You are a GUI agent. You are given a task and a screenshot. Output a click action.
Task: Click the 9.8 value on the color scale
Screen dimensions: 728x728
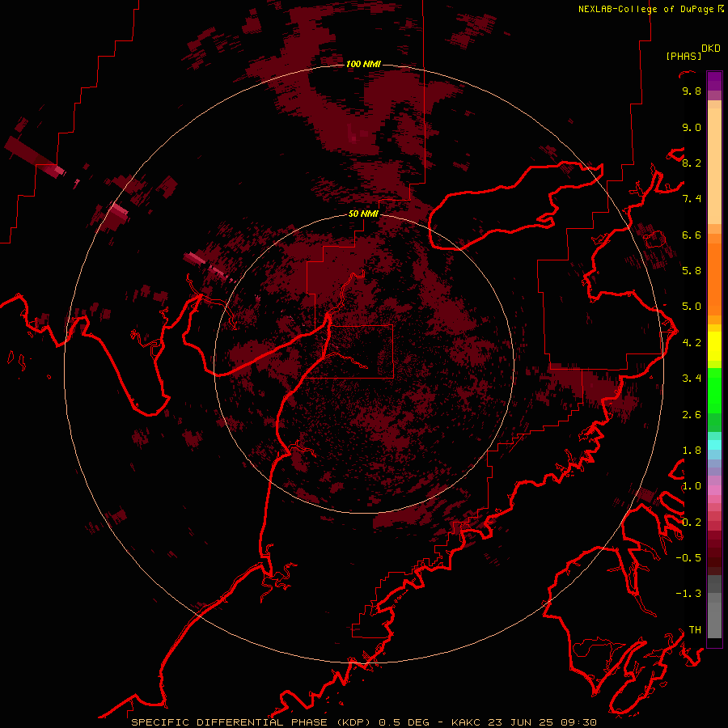(692, 91)
